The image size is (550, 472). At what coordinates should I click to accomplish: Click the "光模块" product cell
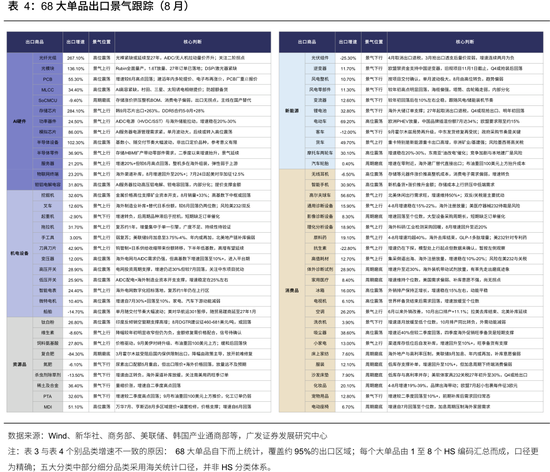pyautogui.click(x=48, y=68)
